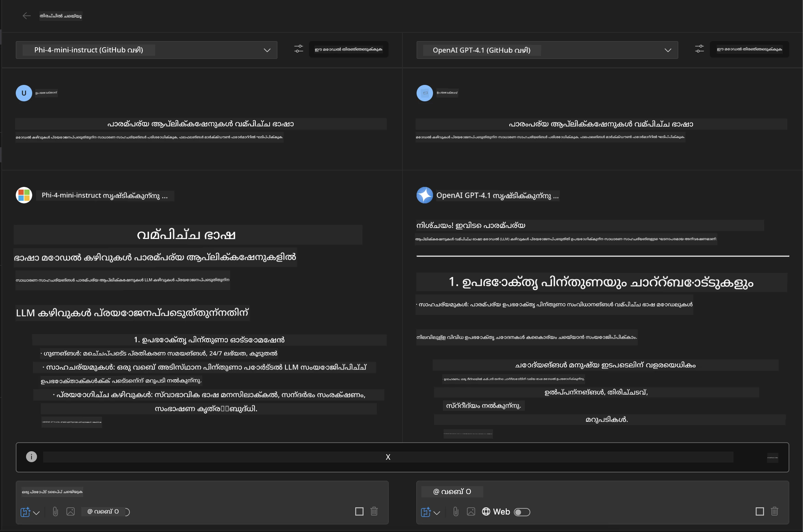Click the prompt enhance icon in the Phi-4 pane
The width and height of the screenshot is (803, 532).
pos(25,512)
